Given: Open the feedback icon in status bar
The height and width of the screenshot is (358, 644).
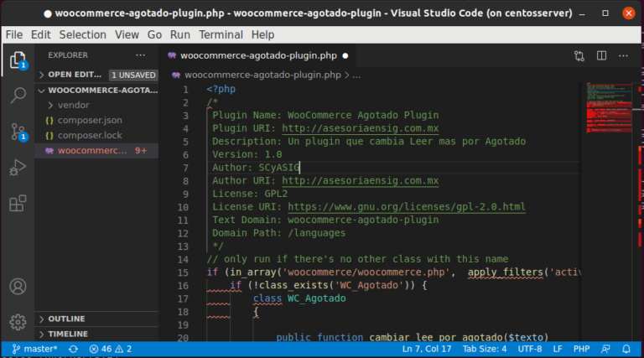Looking at the screenshot, I should (605, 349).
